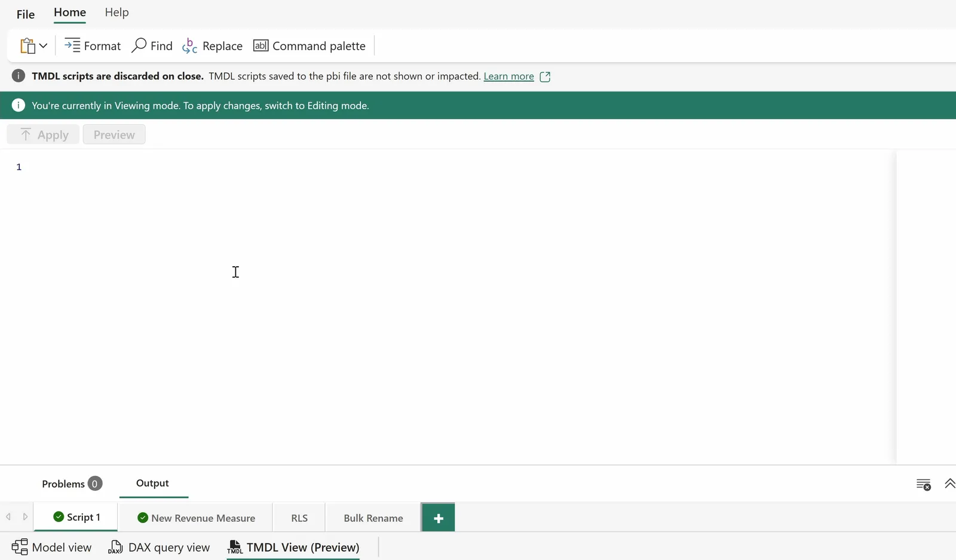Add a new script tab with plus button
956x560 pixels.
tap(439, 518)
